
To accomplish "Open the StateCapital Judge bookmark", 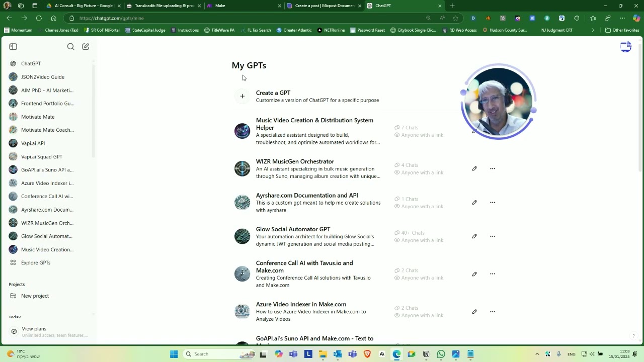I will [145, 30].
